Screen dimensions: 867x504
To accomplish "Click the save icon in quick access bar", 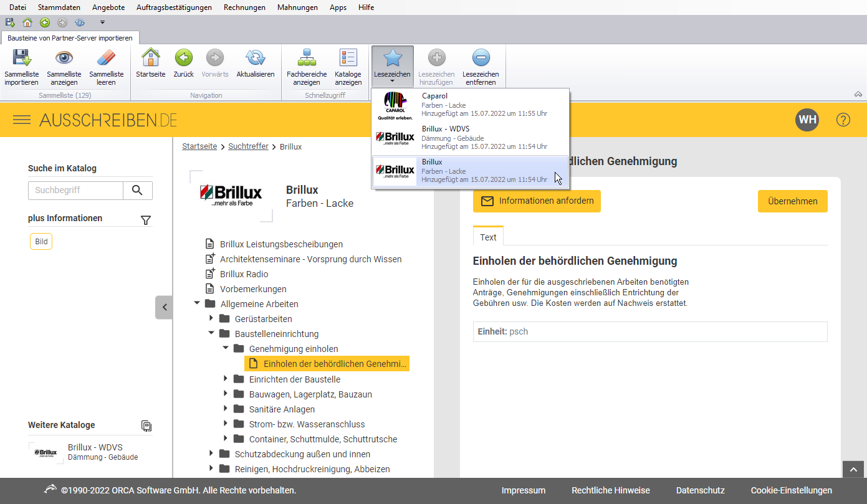I will (10, 22).
